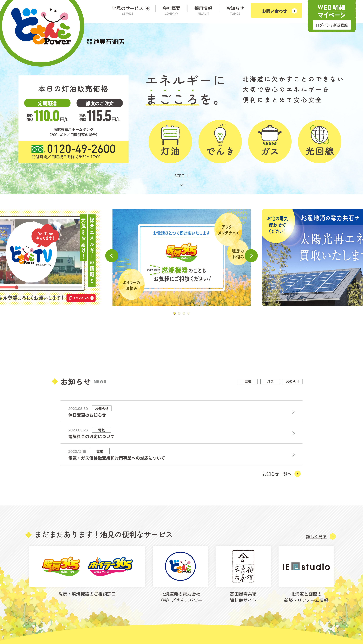Click the お問い合わせ contact button
363x644 pixels.
[x=276, y=11]
